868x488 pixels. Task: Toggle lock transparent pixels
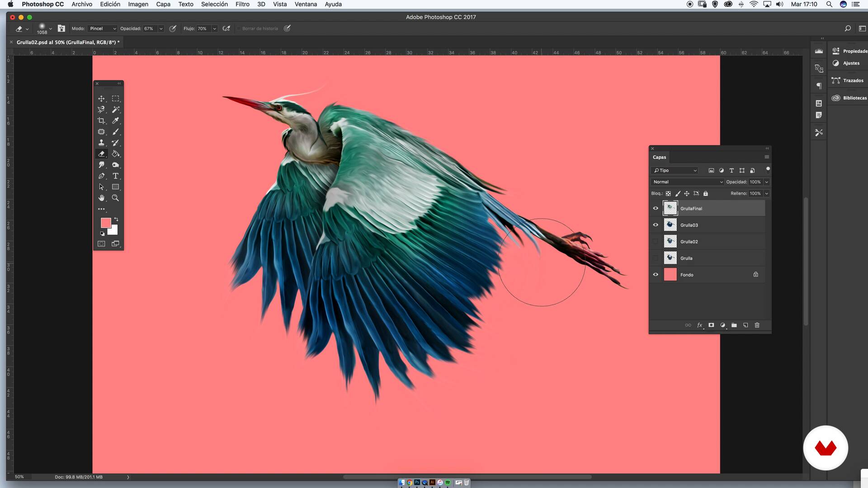coord(668,193)
